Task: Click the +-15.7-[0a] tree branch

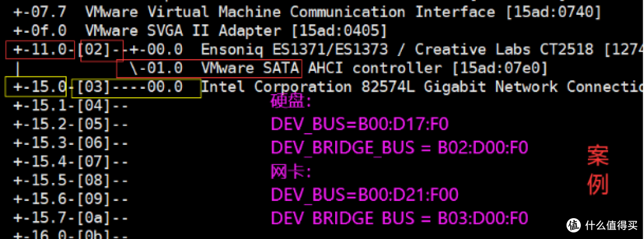Action: point(70,217)
